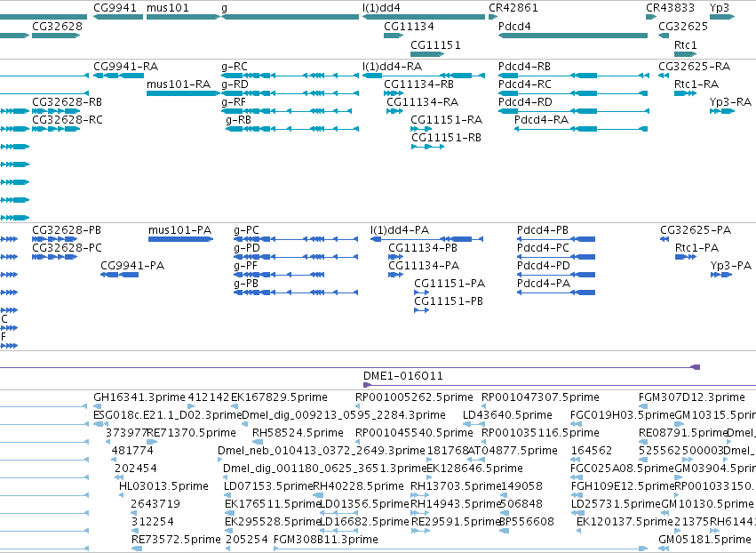756x553 pixels.
Task: Click the GH16341.3prime EST label
Action: pyautogui.click(x=139, y=397)
